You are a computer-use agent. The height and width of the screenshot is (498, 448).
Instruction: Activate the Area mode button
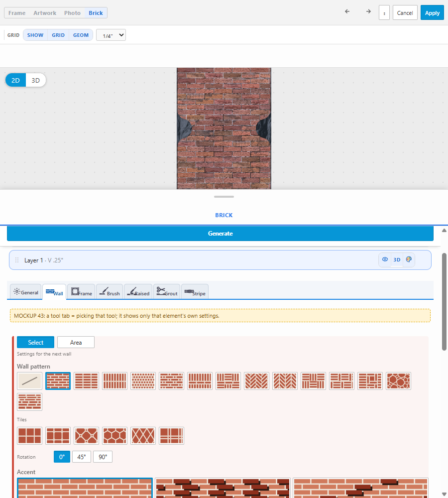point(76,343)
